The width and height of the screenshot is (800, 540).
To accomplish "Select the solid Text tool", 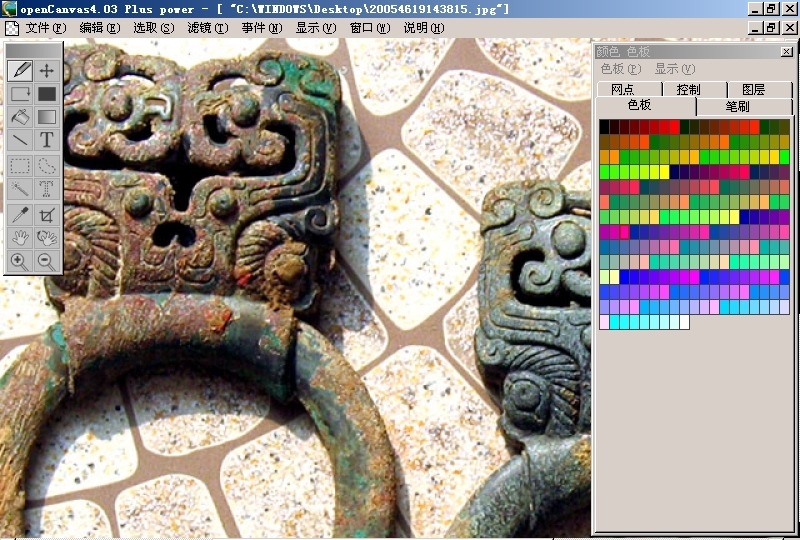I will click(46, 139).
